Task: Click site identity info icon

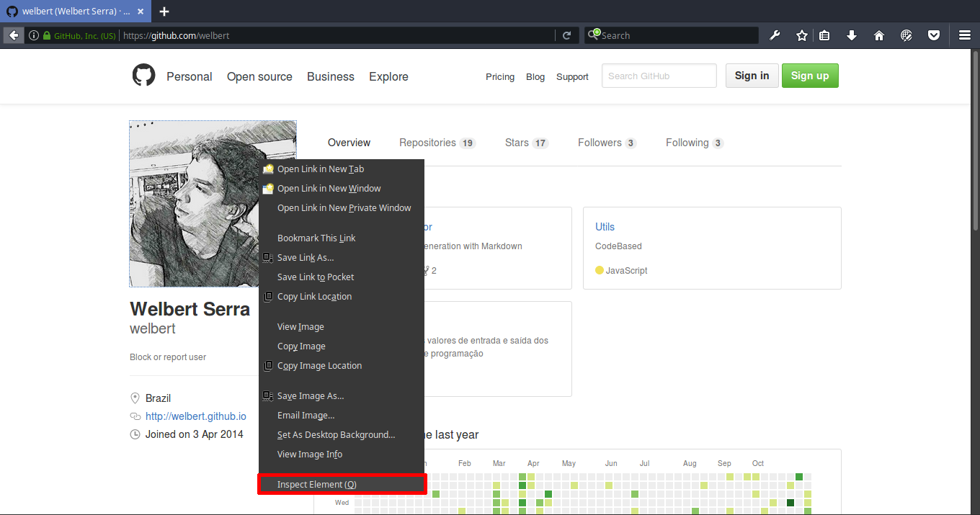Action: click(x=33, y=35)
